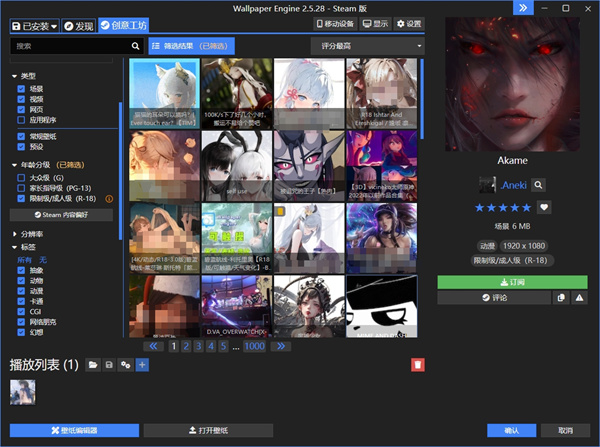
Task: Toggle the 应用程序 type checkbox
Action: pos(21,120)
